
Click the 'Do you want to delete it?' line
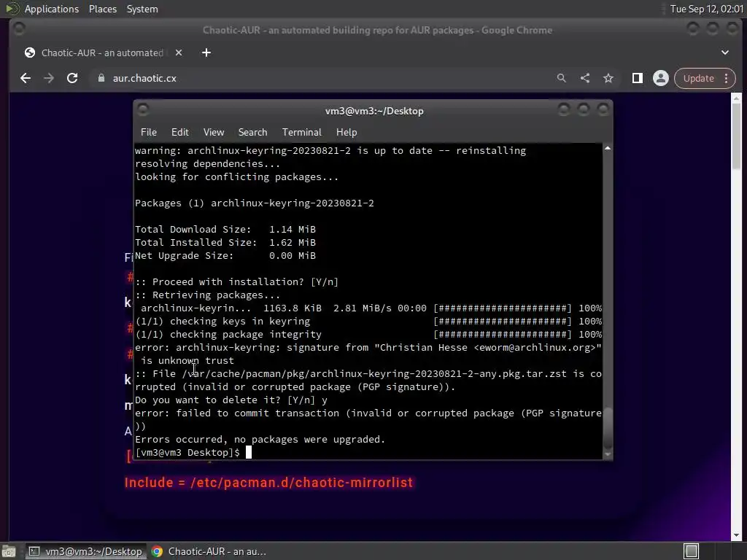231,400
